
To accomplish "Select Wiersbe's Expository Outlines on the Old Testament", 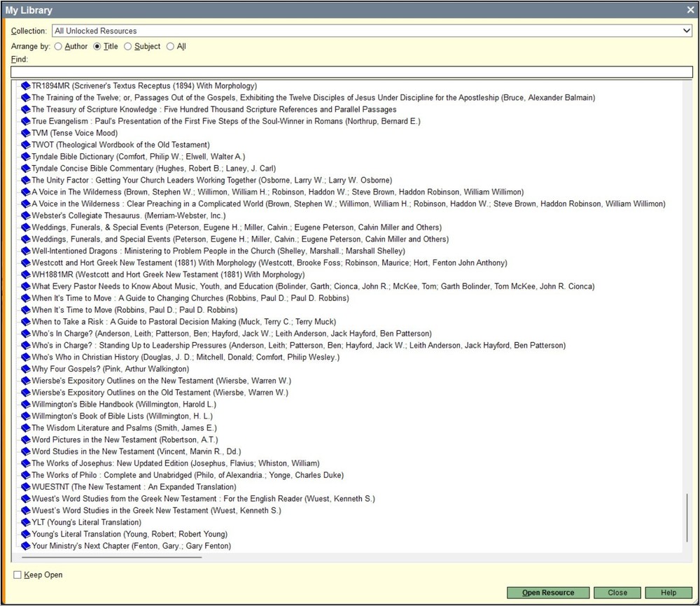I will (x=160, y=393).
